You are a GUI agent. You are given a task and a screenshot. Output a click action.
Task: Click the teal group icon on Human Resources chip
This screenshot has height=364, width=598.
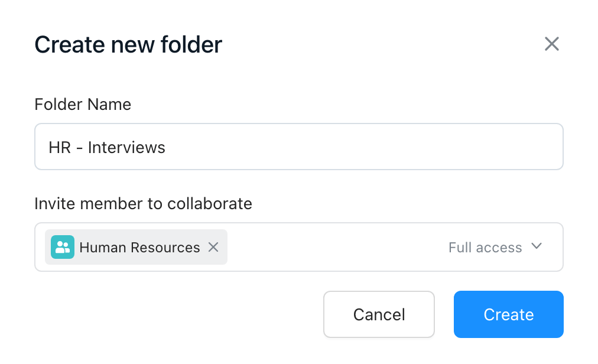point(63,247)
